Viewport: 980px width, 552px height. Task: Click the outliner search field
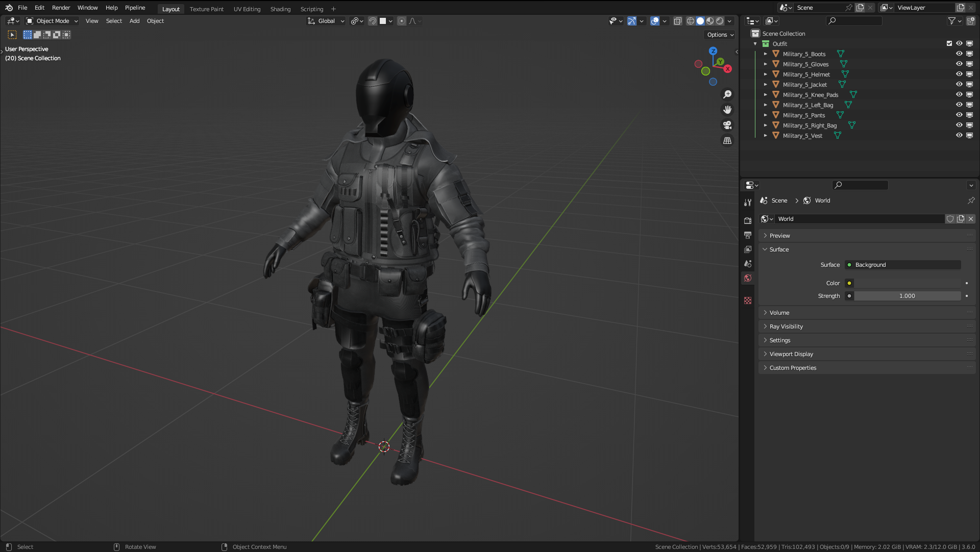tap(853, 21)
